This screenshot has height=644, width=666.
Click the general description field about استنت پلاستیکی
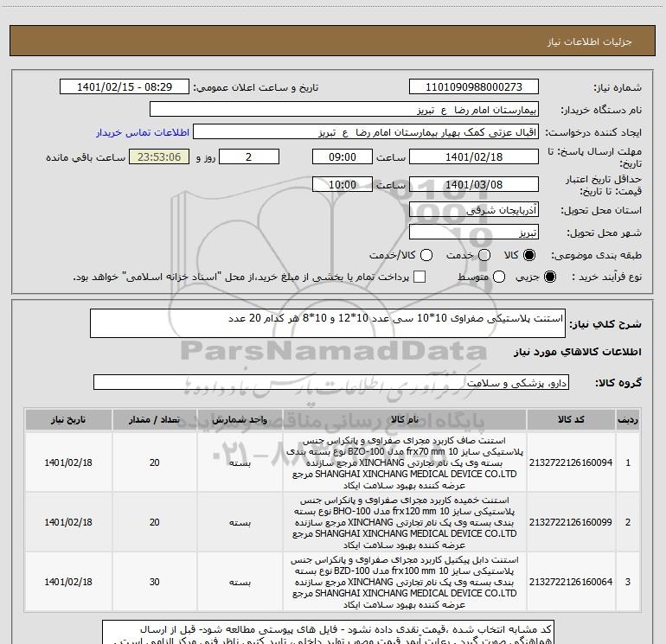point(328,323)
